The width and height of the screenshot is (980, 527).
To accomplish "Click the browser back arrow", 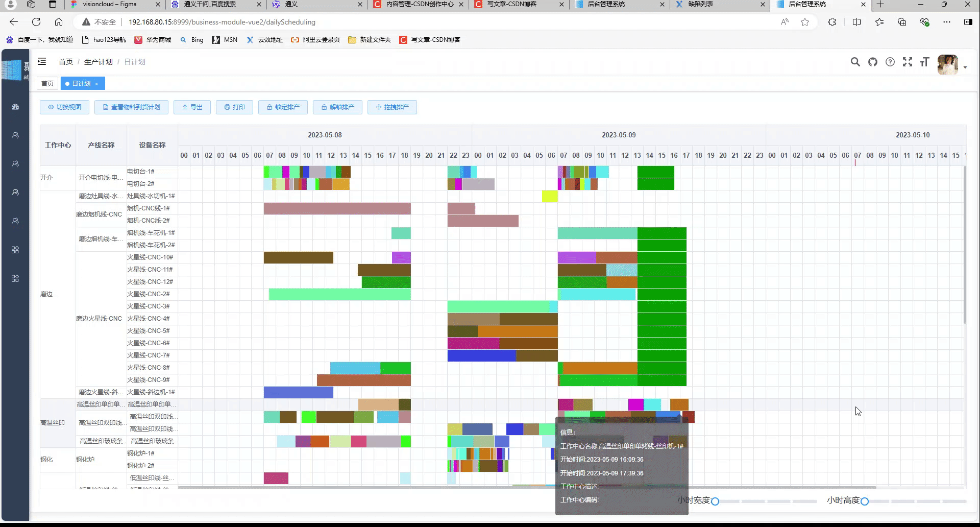I will click(x=14, y=22).
